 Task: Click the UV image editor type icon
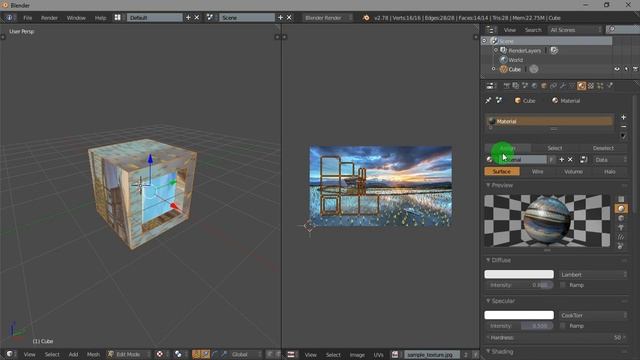click(x=291, y=354)
